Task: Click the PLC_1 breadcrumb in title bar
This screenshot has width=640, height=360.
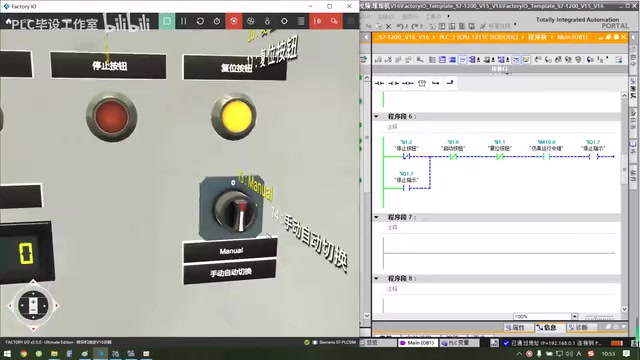Action: 478,37
